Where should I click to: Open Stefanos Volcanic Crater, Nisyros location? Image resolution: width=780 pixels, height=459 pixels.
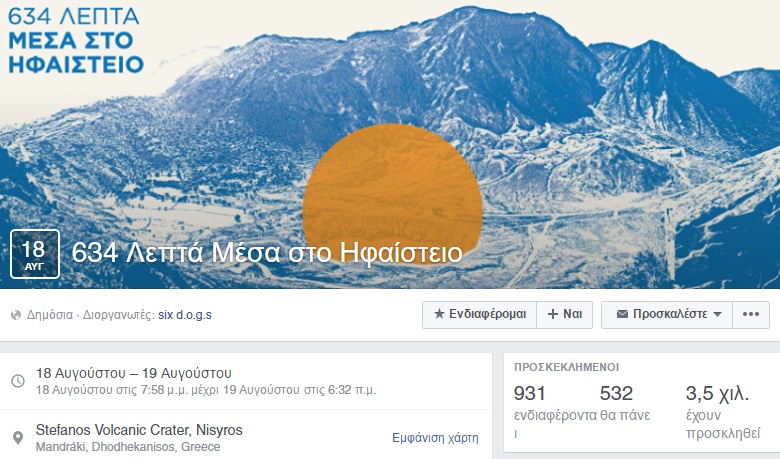tap(139, 430)
